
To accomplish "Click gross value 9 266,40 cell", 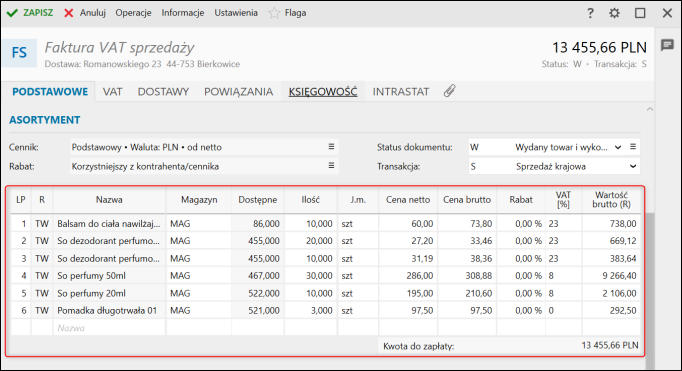I will pyautogui.click(x=611, y=276).
